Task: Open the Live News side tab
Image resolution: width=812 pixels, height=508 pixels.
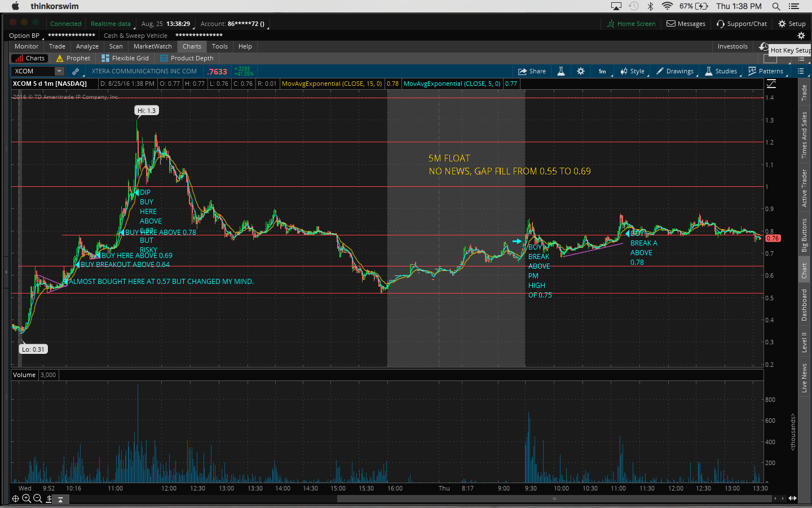Action: pyautogui.click(x=805, y=378)
